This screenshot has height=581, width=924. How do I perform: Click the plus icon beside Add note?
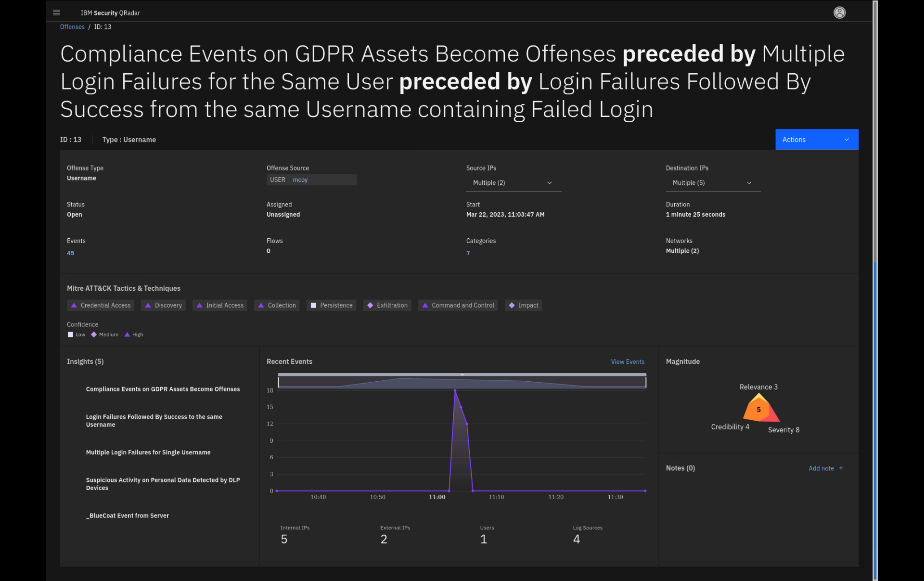click(841, 468)
